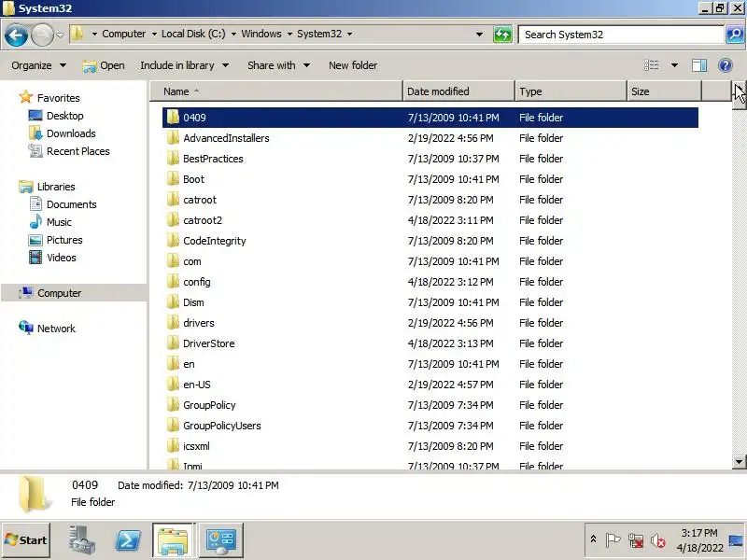Select the CodeIntegrity folder icon

[173, 240]
